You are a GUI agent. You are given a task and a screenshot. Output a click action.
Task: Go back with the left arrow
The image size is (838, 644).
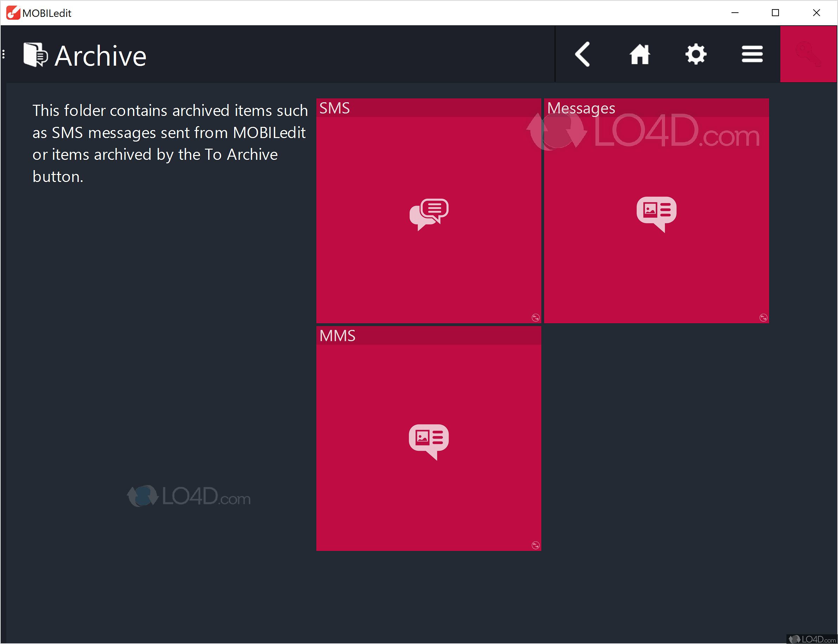pos(582,54)
